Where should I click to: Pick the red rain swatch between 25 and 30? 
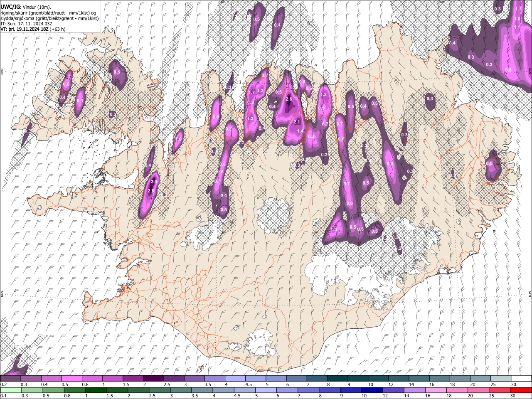[499, 390]
